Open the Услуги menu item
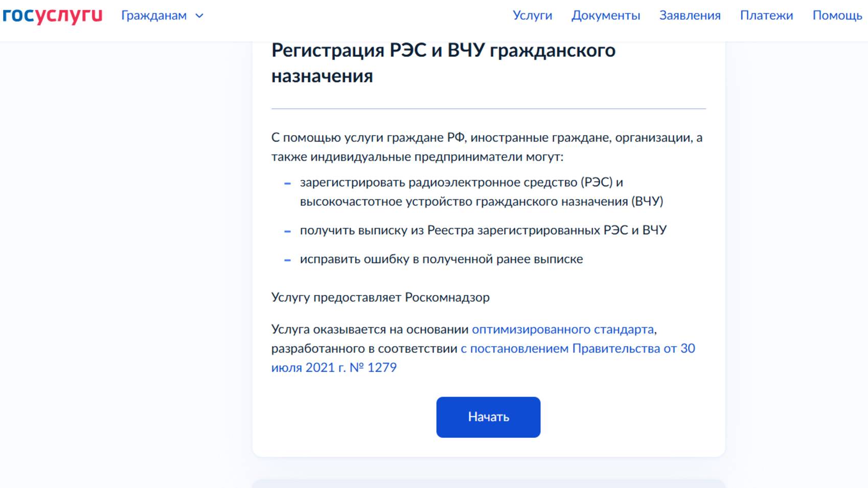This screenshot has height=488, width=868. point(532,15)
